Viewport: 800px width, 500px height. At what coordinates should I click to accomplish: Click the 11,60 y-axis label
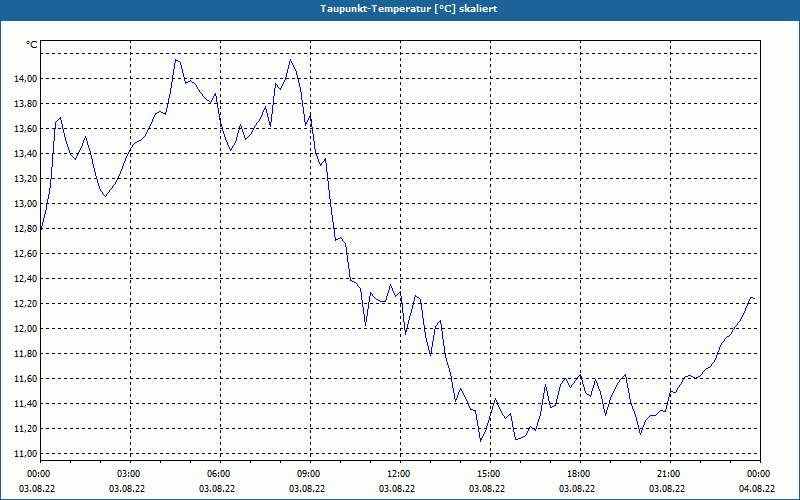pyautogui.click(x=27, y=379)
